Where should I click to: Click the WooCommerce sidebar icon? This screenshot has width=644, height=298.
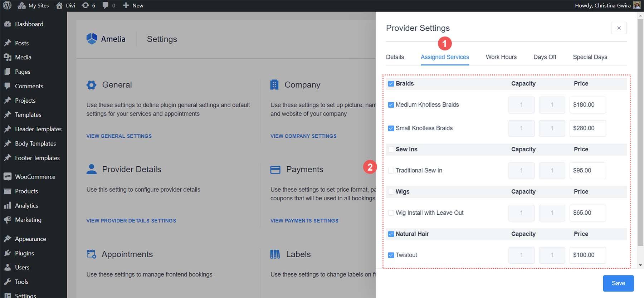click(8, 176)
